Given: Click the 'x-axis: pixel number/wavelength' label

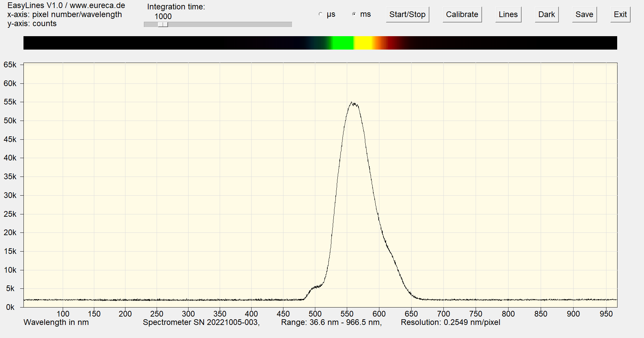Looking at the screenshot, I should [64, 14].
